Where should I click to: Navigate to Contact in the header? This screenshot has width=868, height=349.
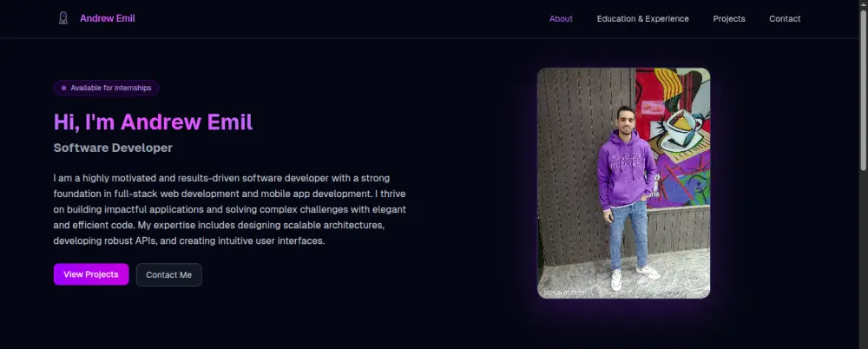click(x=785, y=19)
